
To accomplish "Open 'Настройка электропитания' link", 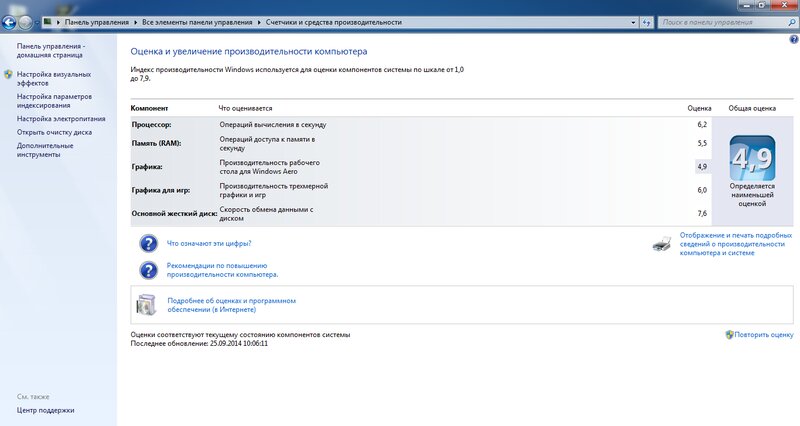I will pos(61,119).
